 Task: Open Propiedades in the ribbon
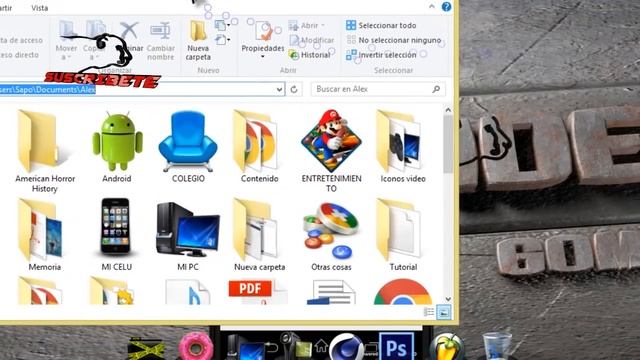(x=262, y=39)
